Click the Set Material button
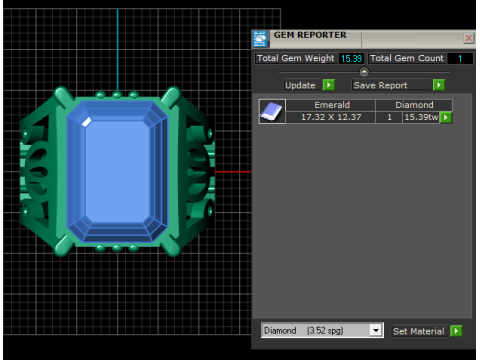Image resolution: width=480 pixels, height=360 pixels. [419, 331]
